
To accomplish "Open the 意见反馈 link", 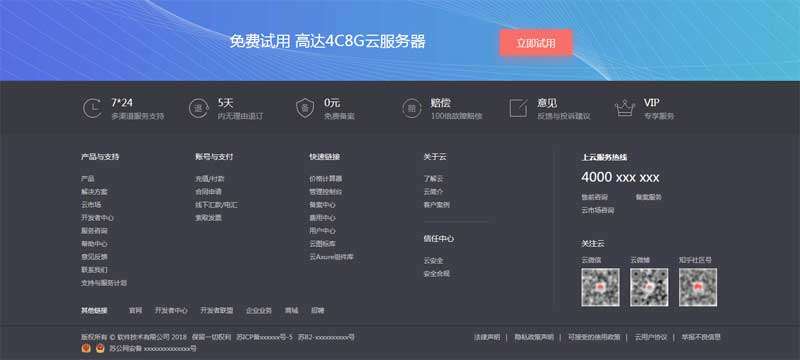I will tap(94, 257).
